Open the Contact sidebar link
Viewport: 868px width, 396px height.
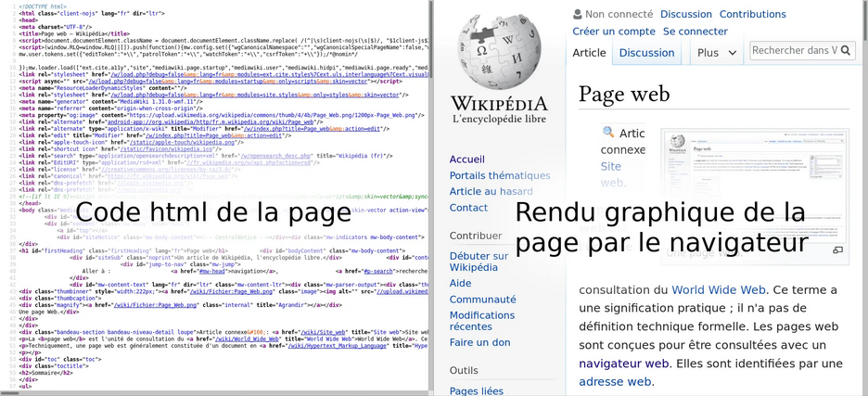pos(468,208)
